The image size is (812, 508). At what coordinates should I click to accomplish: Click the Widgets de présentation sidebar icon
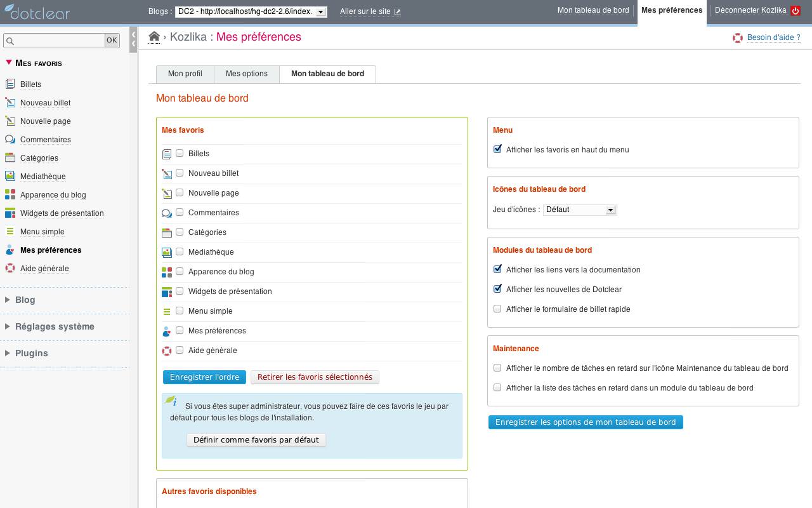click(x=10, y=213)
